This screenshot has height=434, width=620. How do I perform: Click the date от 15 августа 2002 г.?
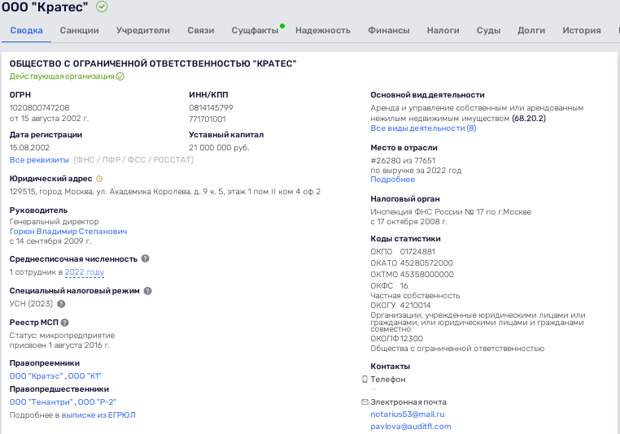49,118
